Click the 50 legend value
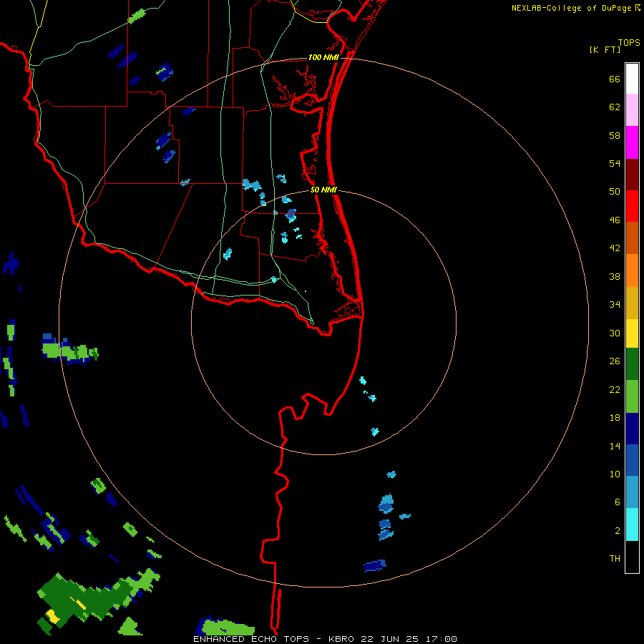This screenshot has height=644, width=644. (615, 192)
